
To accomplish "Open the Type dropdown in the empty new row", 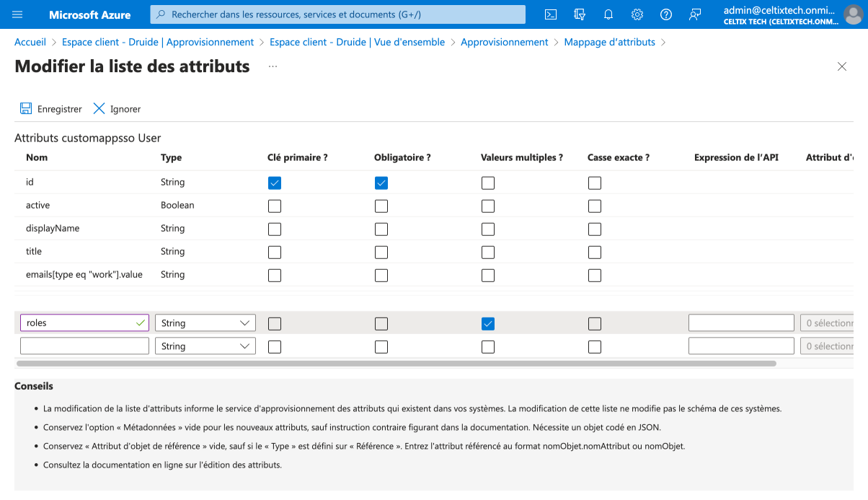I will click(x=205, y=346).
